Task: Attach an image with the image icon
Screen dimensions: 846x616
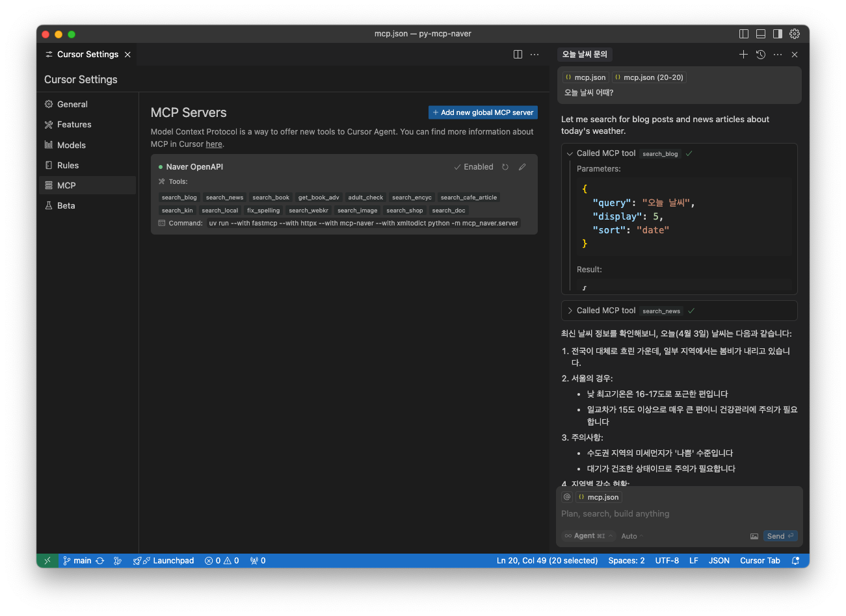Action: tap(754, 536)
